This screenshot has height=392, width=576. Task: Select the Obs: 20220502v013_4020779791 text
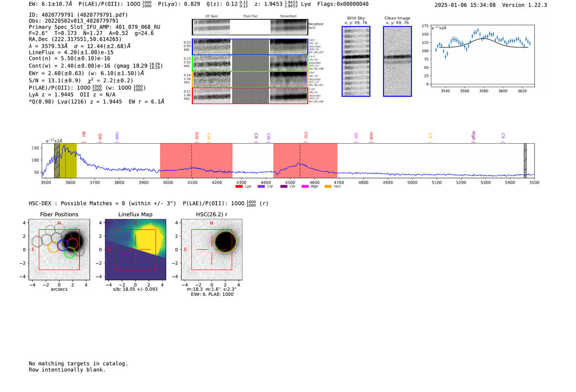pos(74,21)
